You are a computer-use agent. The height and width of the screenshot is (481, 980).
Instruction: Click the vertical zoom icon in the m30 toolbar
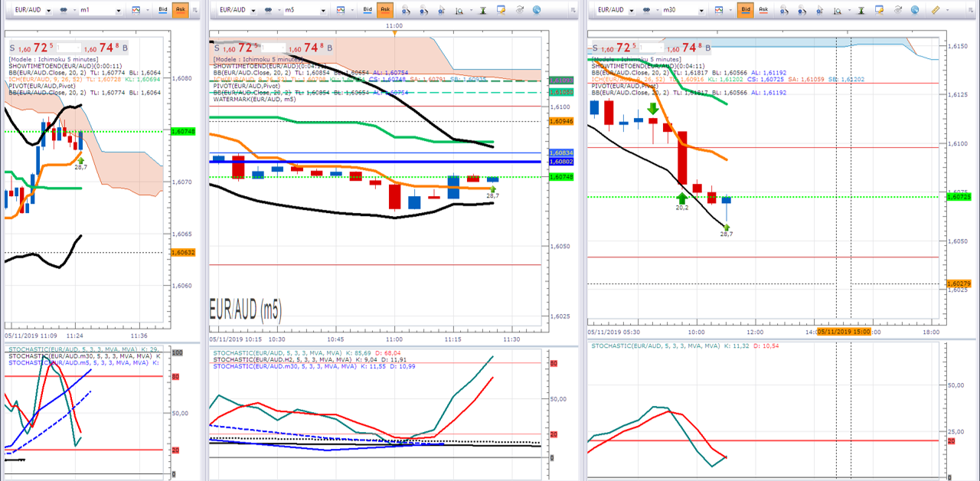(x=837, y=11)
